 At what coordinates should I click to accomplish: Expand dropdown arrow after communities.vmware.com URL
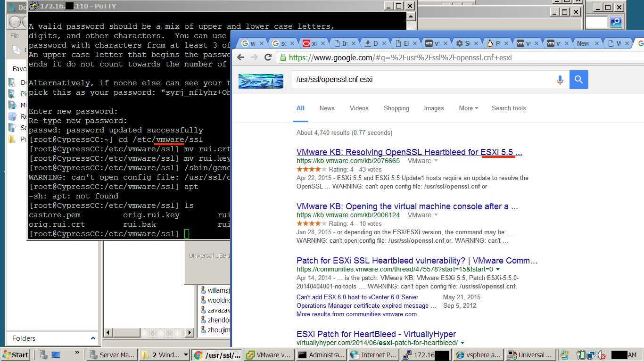coord(498,269)
